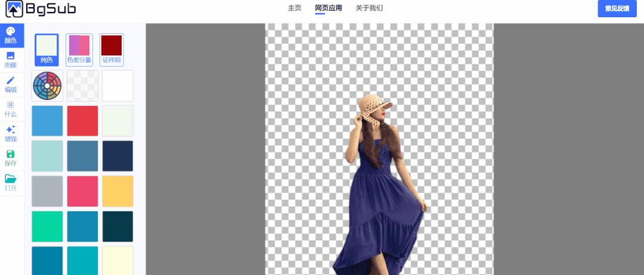Open the 什么 dotted grid tool
Screen dimensions: 644x275
tap(11, 108)
